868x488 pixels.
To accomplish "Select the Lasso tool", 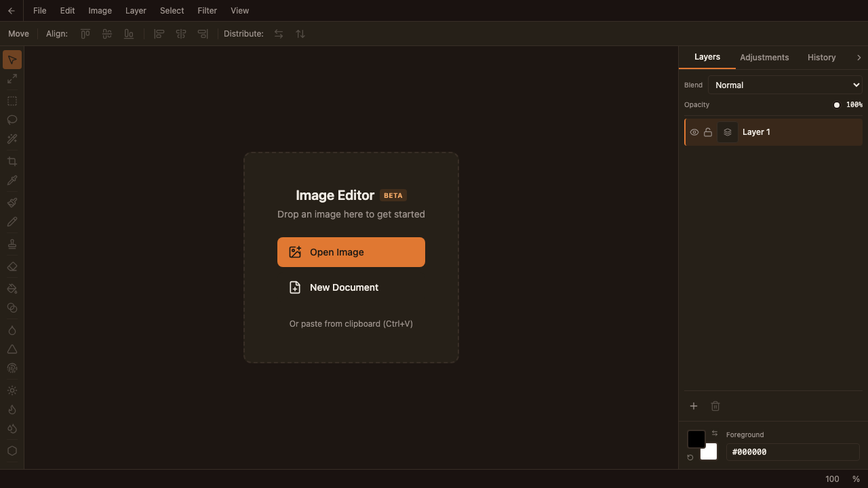I will point(12,120).
